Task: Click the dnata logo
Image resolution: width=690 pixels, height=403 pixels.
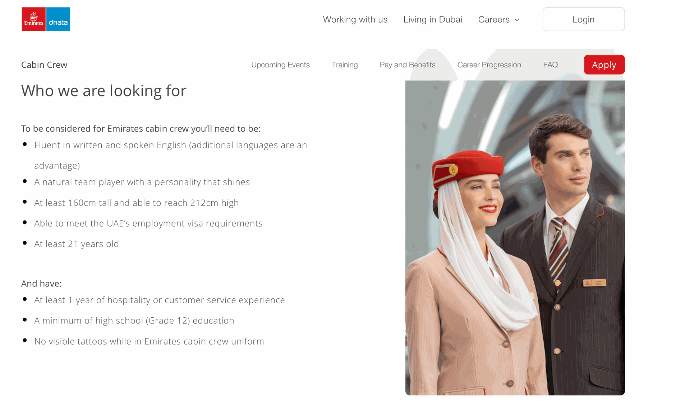Action: pyautogui.click(x=58, y=19)
